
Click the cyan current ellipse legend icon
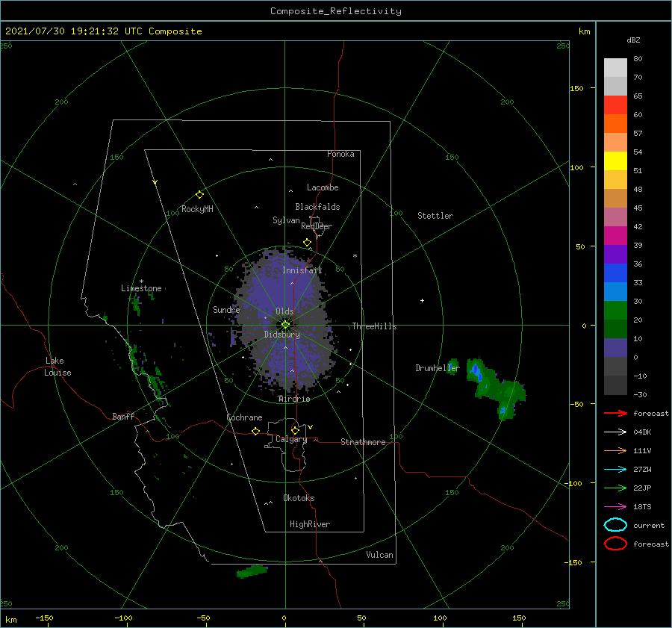click(x=615, y=525)
